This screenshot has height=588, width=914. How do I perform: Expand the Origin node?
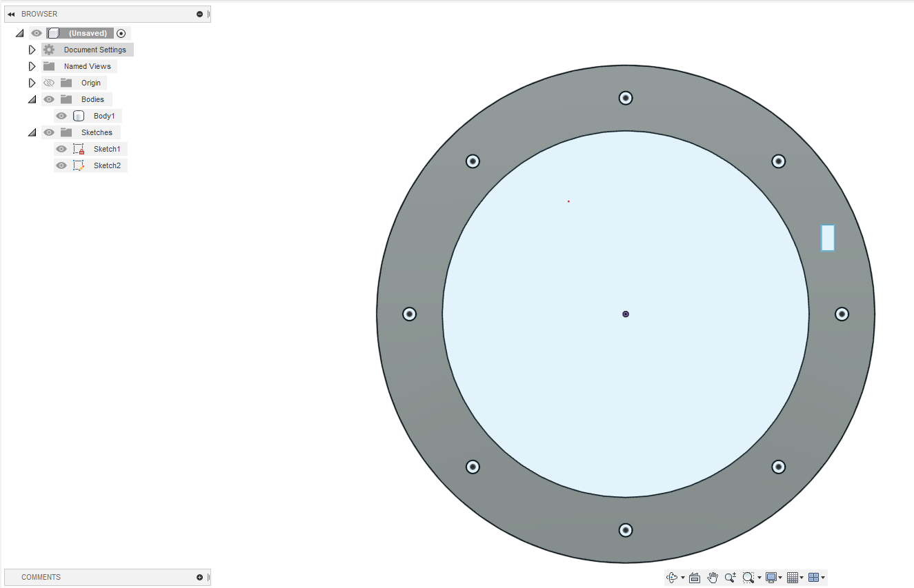pyautogui.click(x=32, y=83)
